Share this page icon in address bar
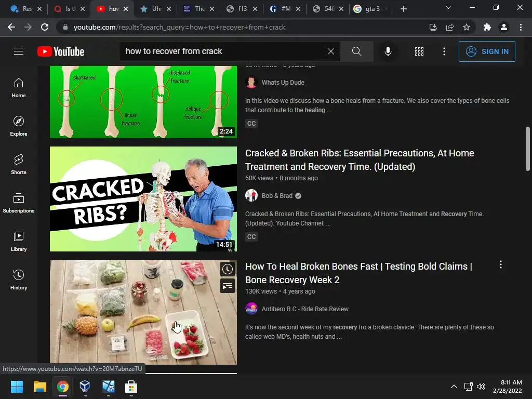 (450, 27)
